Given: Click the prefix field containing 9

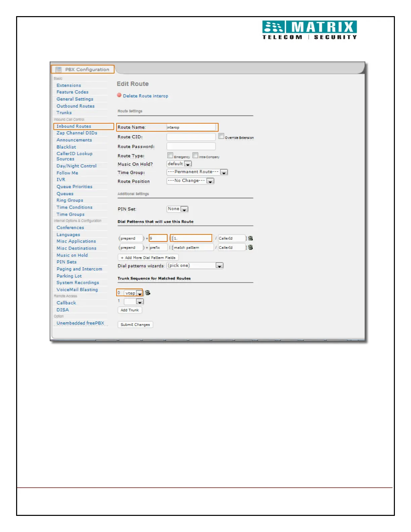Looking at the screenshot, I should click(158, 238).
